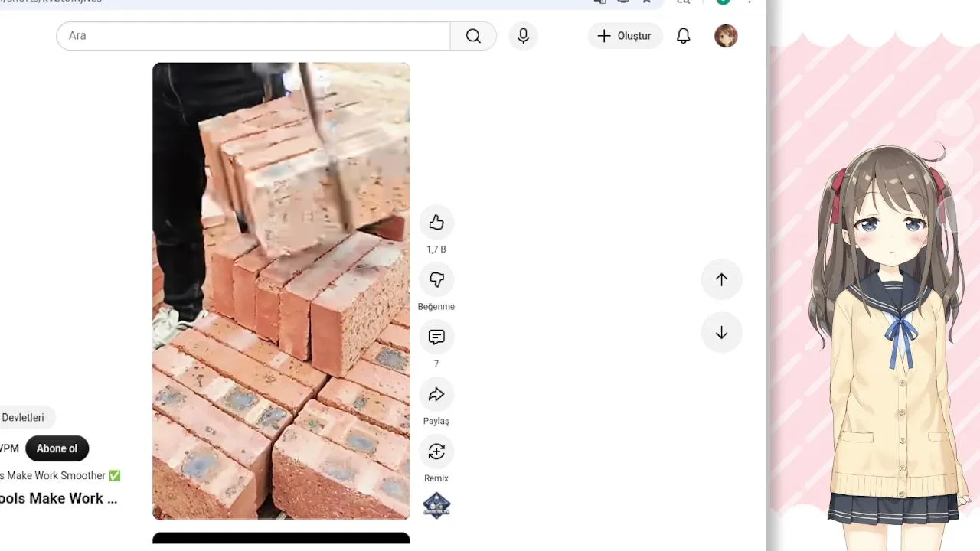Click the brick video player
Image resolution: width=980 pixels, height=551 pixels.
click(281, 291)
